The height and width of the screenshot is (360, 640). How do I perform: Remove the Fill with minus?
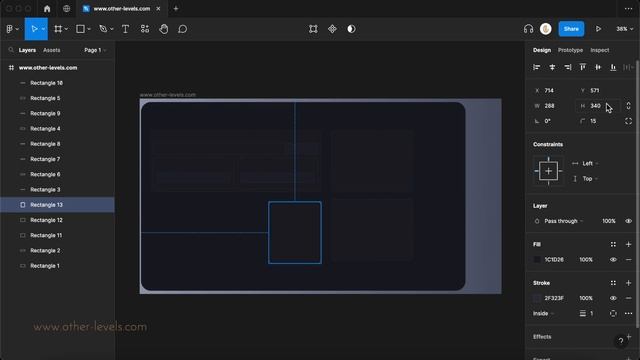[629, 260]
